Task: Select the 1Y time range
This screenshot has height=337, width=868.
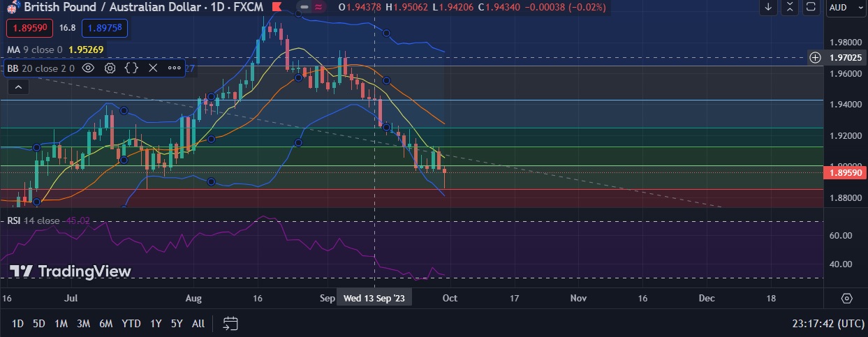Action: 156,324
